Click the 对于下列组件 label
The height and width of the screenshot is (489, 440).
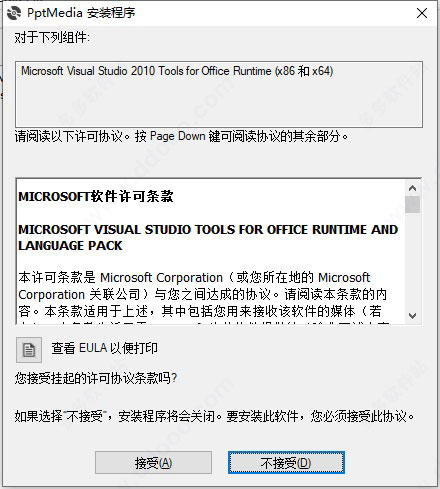(52, 37)
